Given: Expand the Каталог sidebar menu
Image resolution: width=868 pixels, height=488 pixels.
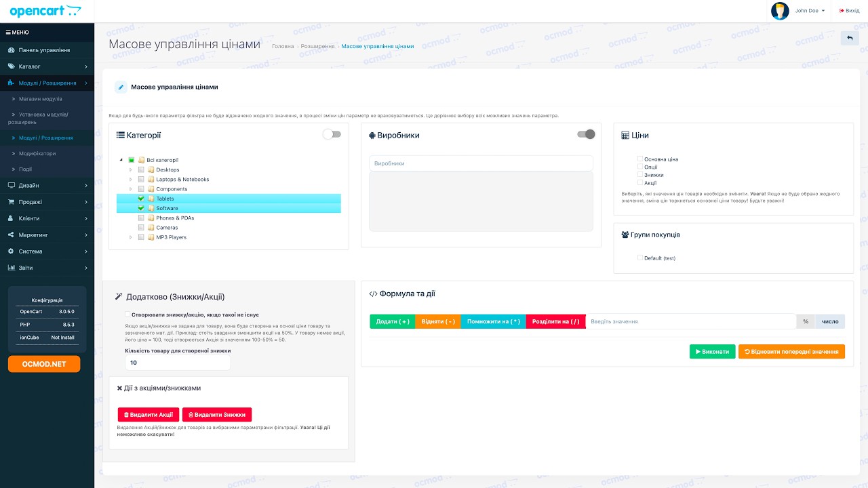Looking at the screenshot, I should tap(47, 66).
